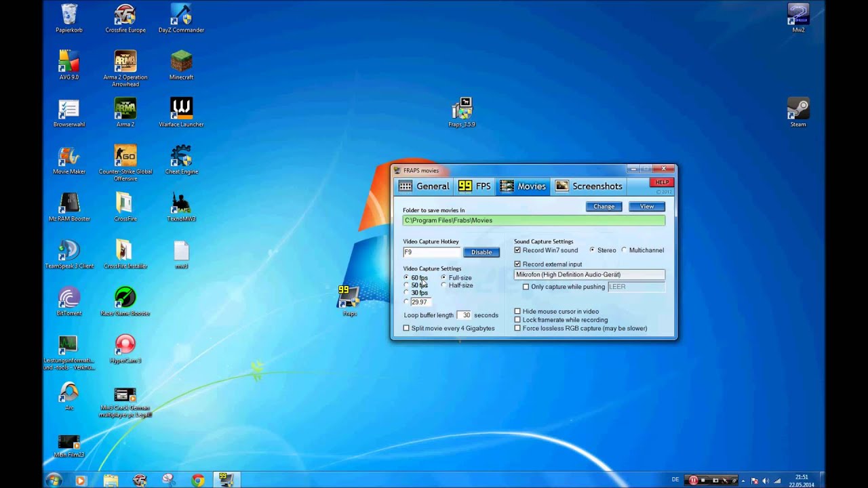Select the custom 29.97 fps radio button
The image size is (868, 488).
click(x=406, y=302)
